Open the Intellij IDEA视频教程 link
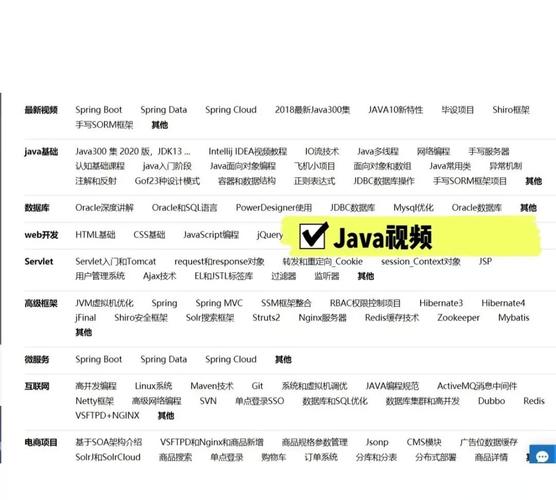The image size is (556, 500). coord(248,152)
